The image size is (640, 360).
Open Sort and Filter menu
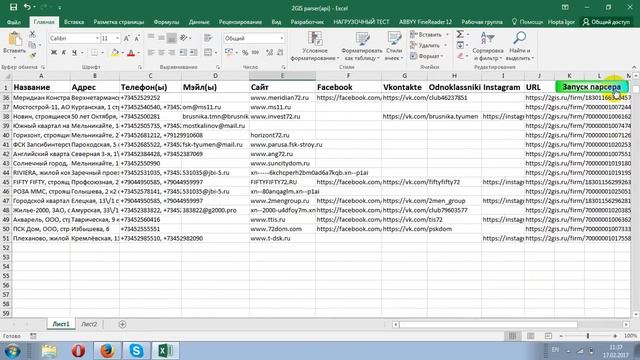488,46
